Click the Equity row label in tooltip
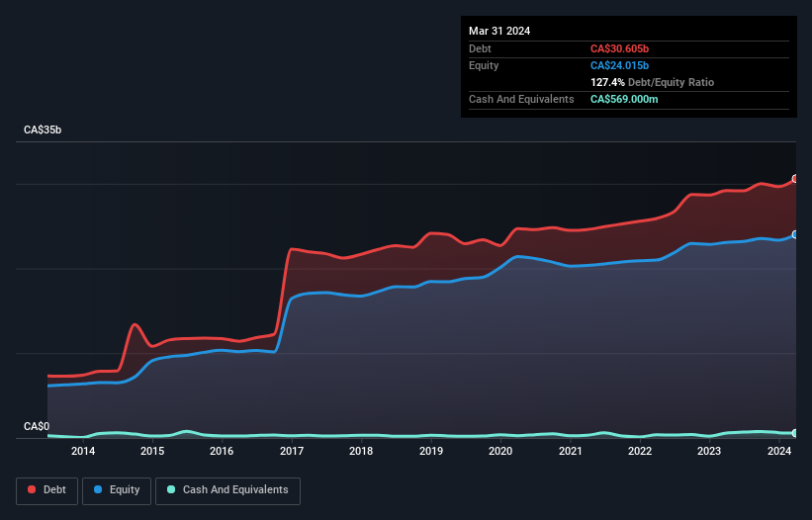 (484, 65)
